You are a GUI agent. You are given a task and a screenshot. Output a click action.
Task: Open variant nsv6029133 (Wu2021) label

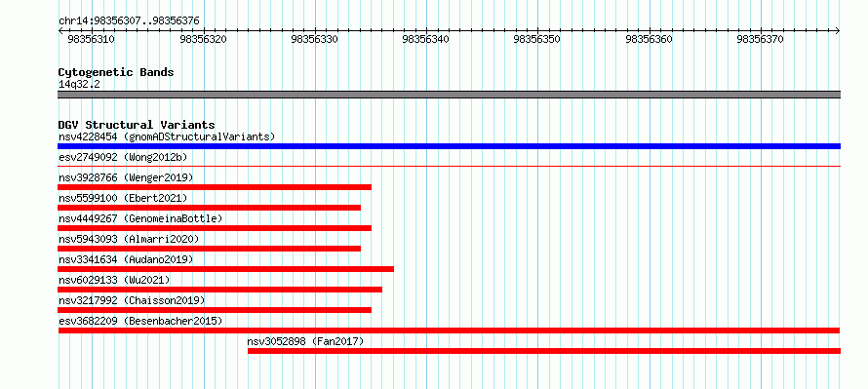(x=114, y=280)
